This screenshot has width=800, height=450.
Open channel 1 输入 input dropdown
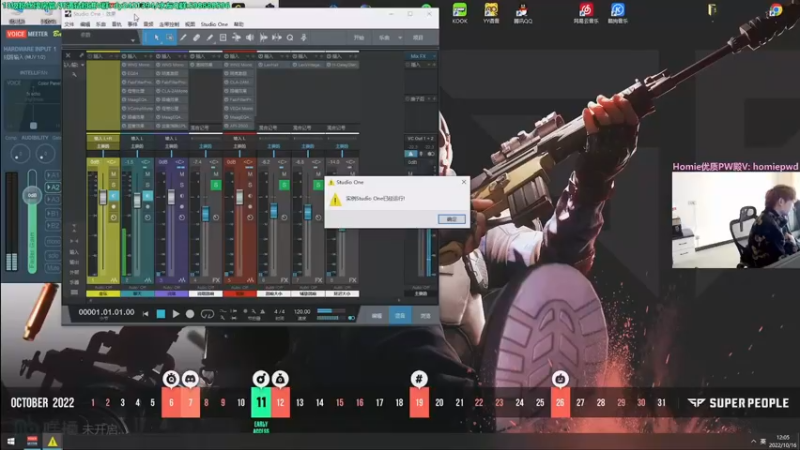tap(103, 138)
